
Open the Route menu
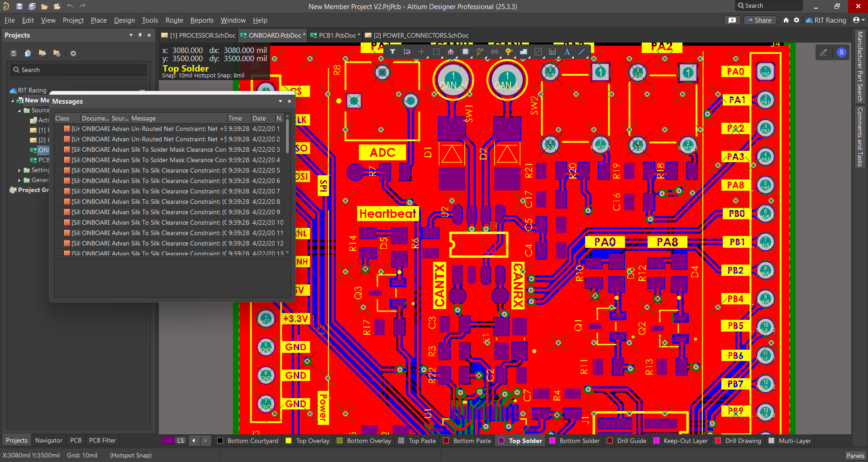pos(174,20)
